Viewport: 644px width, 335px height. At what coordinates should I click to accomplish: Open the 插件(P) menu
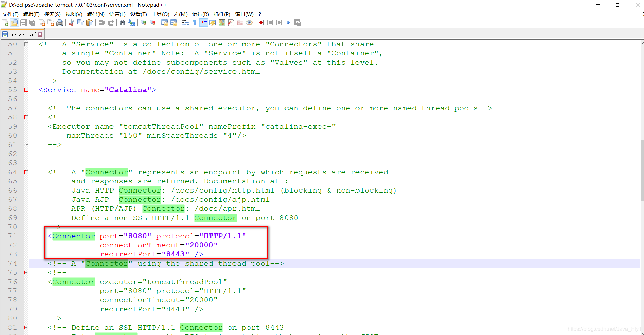[x=222, y=14]
